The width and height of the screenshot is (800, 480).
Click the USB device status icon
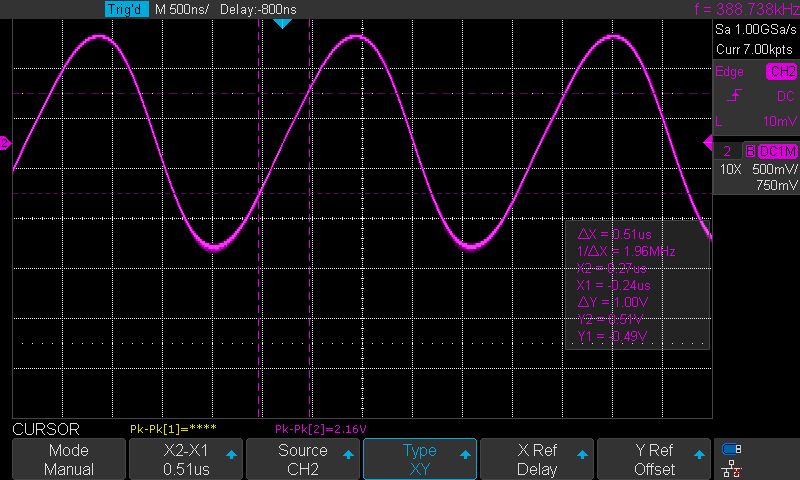[732, 449]
